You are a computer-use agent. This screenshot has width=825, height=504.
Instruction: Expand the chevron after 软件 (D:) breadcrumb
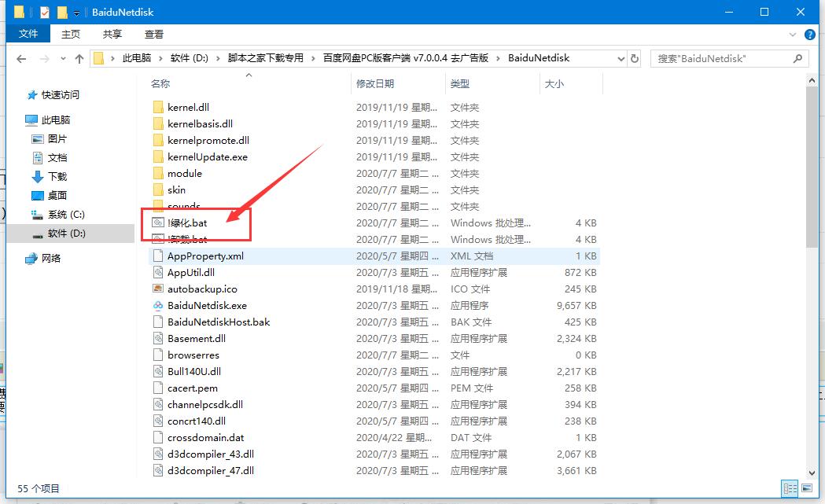pos(218,58)
